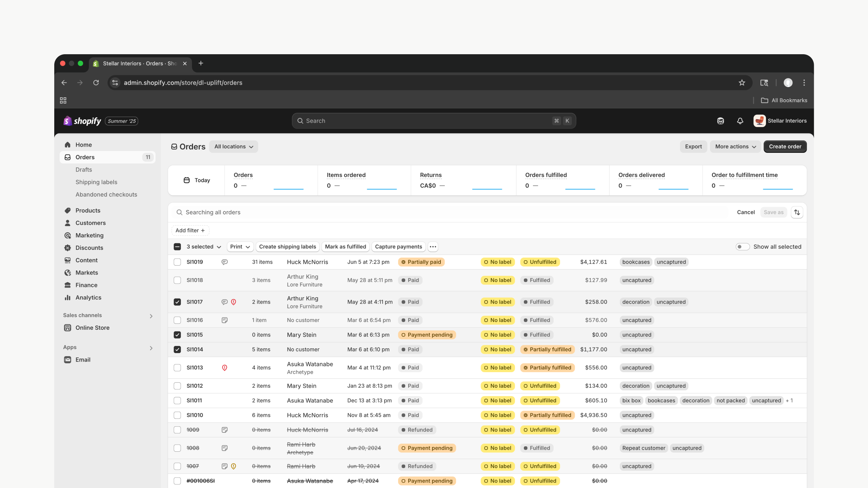Bookmark this page with the star icon

tap(742, 83)
